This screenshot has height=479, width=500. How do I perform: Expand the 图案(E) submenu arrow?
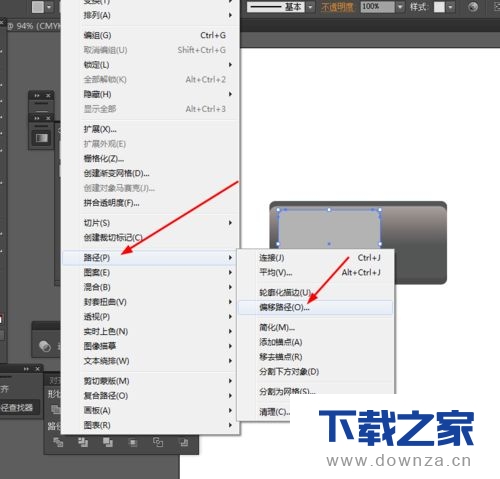click(x=230, y=272)
